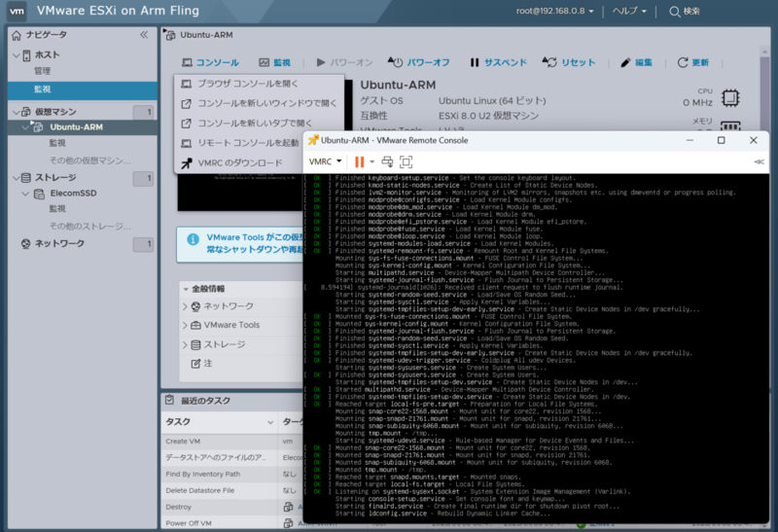Click the storage database icon in navigator

[x=26, y=178]
